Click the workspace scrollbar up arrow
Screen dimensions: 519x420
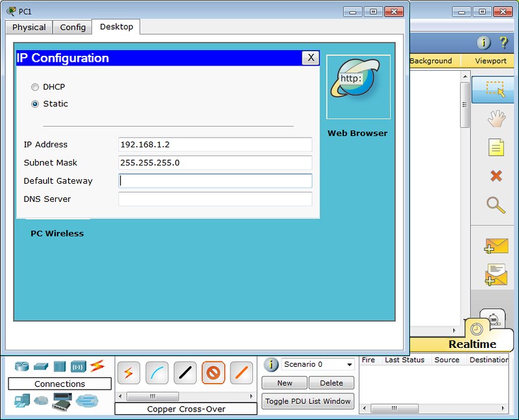(465, 76)
